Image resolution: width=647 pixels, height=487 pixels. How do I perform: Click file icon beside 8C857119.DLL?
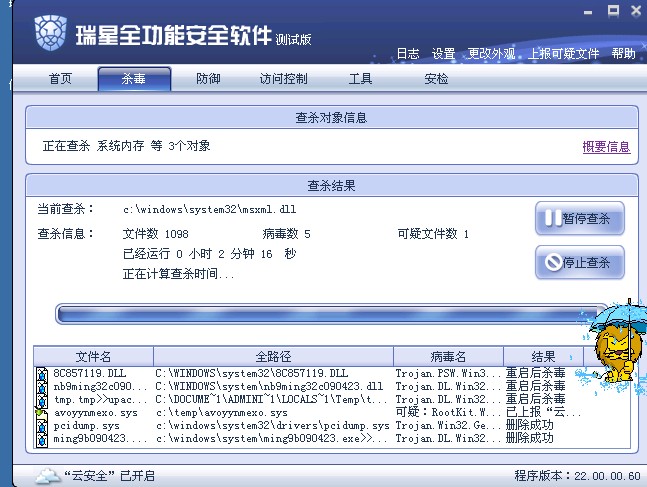coord(42,374)
